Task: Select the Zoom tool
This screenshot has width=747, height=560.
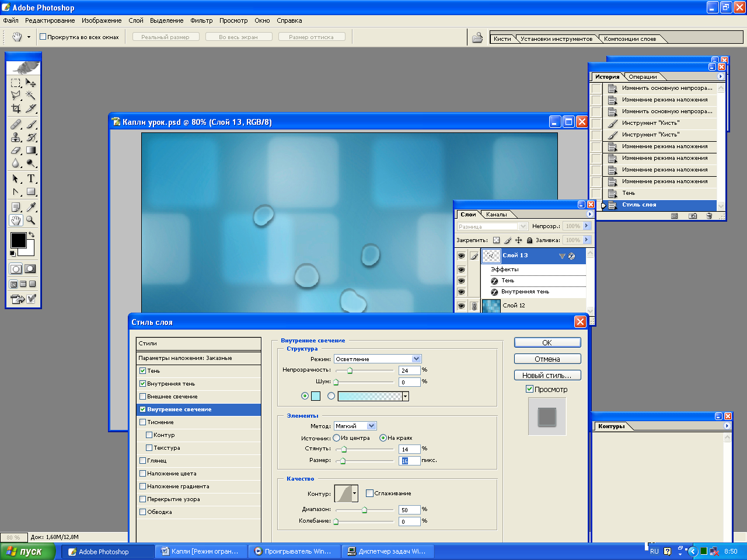Action: [x=31, y=220]
